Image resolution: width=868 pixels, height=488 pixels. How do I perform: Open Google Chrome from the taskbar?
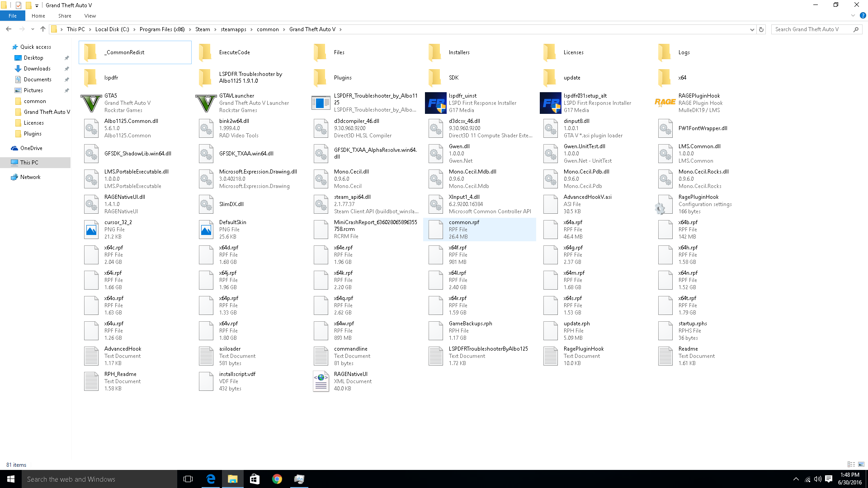[x=277, y=479]
